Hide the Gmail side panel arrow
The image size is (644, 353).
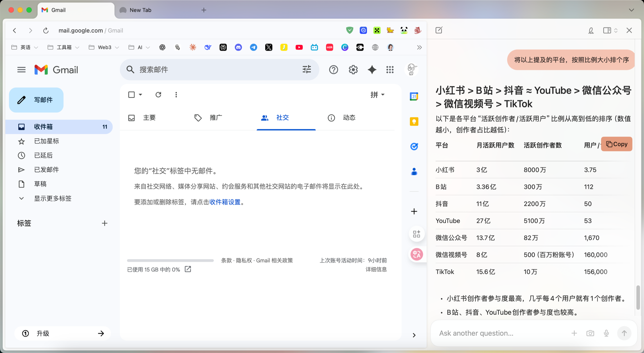[414, 335]
